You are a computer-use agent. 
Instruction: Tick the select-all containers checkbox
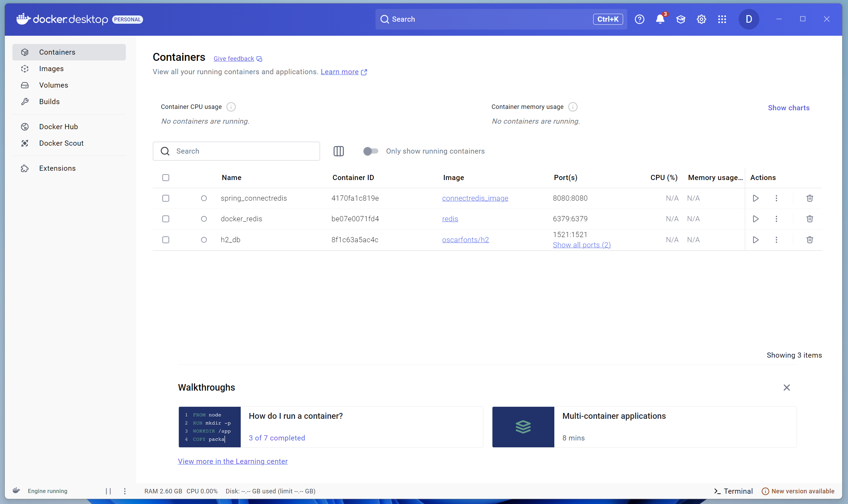[166, 178]
